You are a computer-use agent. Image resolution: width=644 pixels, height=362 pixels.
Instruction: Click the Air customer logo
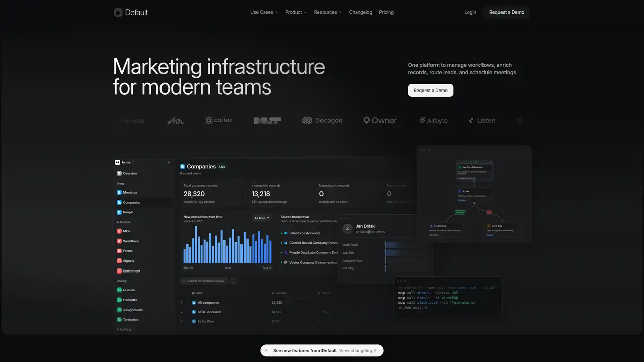[176, 121]
